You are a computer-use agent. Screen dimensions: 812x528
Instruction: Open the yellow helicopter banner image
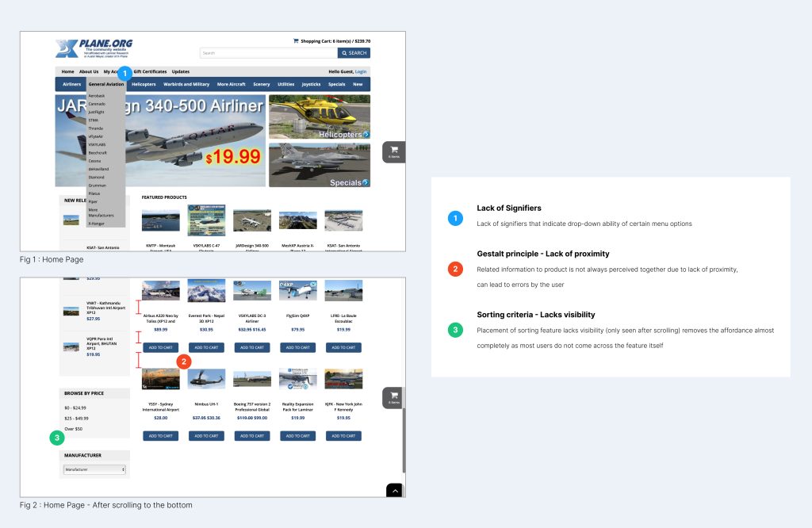(x=320, y=117)
